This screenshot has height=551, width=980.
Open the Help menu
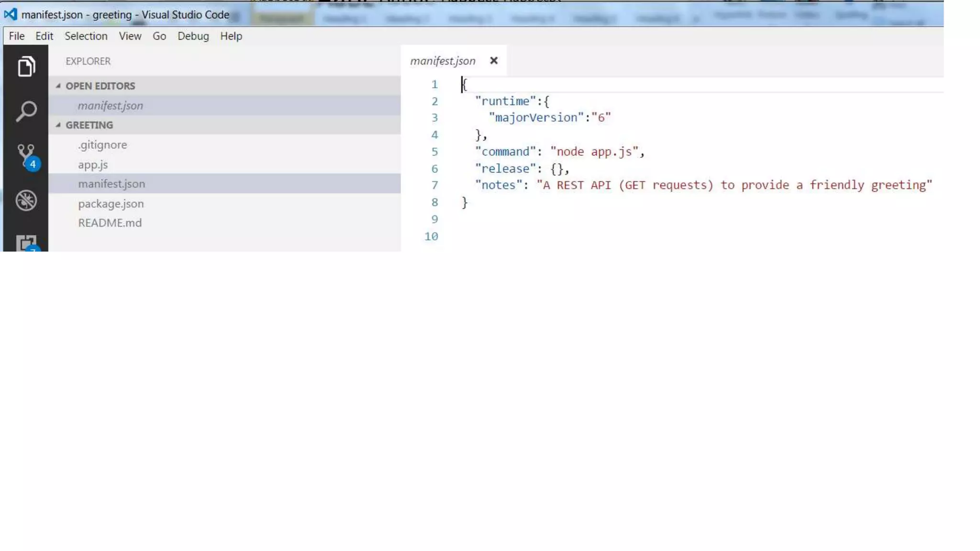coord(231,36)
